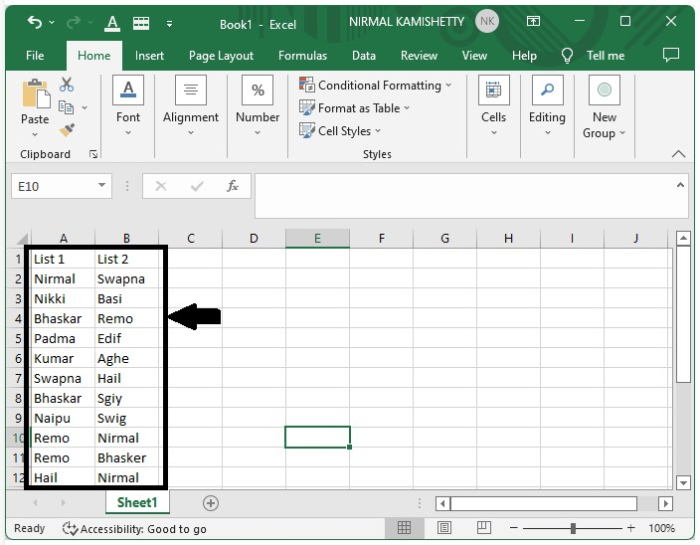
Task: Click the Select All corner triangle
Action: [21, 239]
